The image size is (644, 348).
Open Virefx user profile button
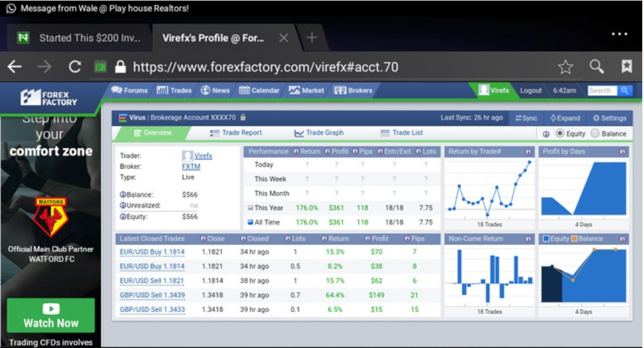click(x=494, y=91)
